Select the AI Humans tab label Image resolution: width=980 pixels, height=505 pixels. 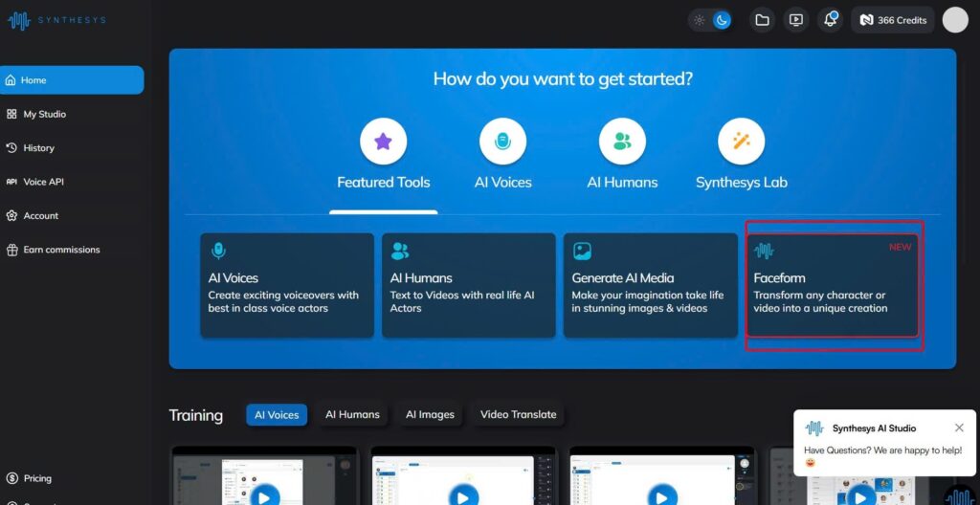pos(622,183)
